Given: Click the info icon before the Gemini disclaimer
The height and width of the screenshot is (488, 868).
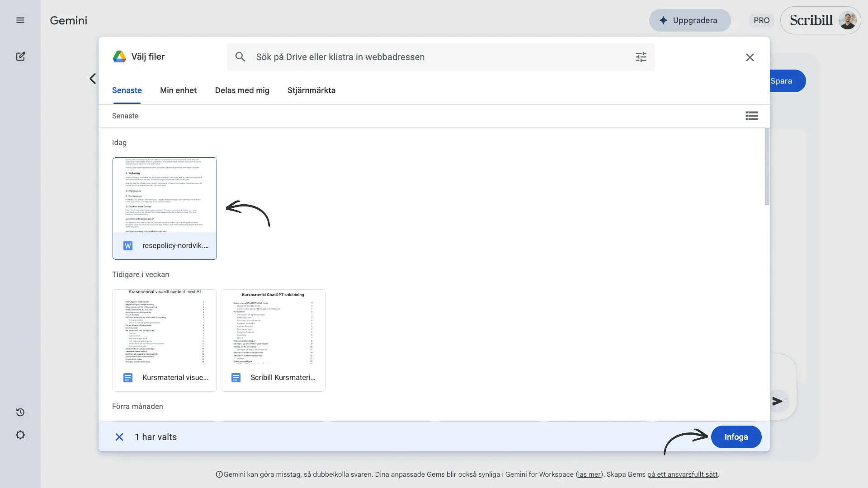Looking at the screenshot, I should pyautogui.click(x=219, y=474).
